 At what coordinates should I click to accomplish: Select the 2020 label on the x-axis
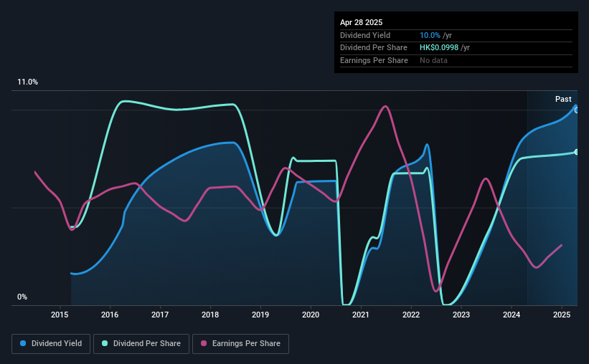coord(311,315)
